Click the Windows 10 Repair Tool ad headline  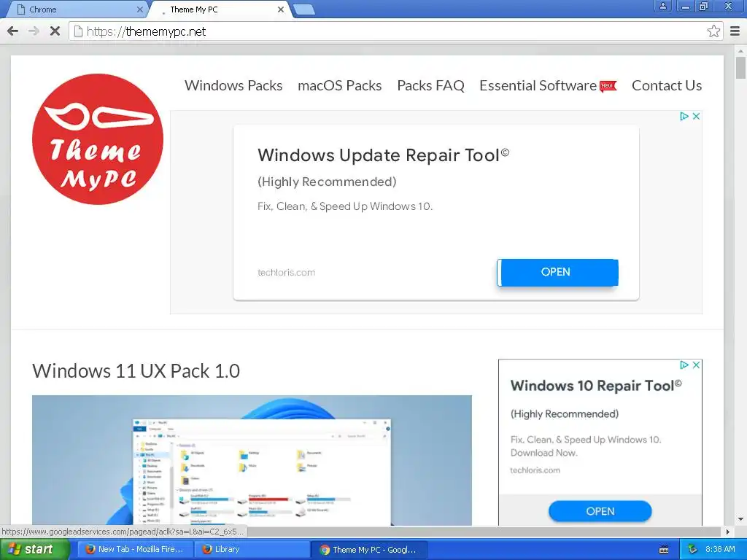point(596,385)
